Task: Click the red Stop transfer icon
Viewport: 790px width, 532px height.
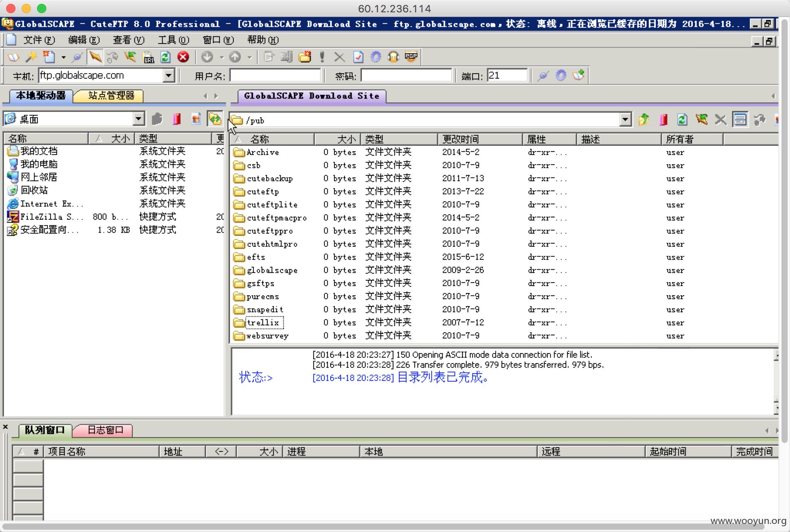Action: click(x=183, y=57)
